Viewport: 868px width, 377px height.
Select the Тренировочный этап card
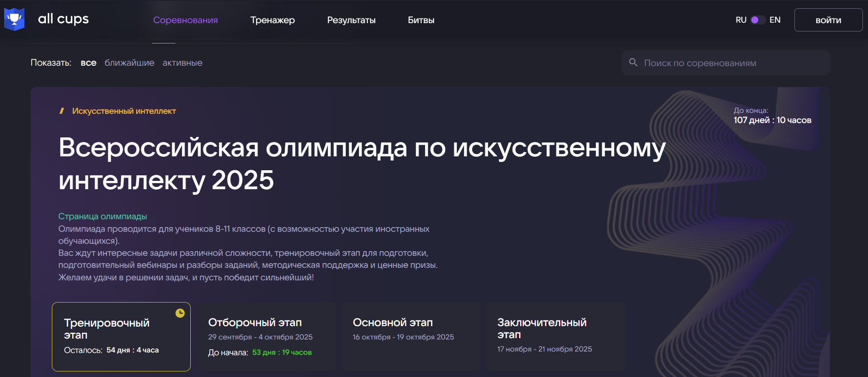point(121,336)
